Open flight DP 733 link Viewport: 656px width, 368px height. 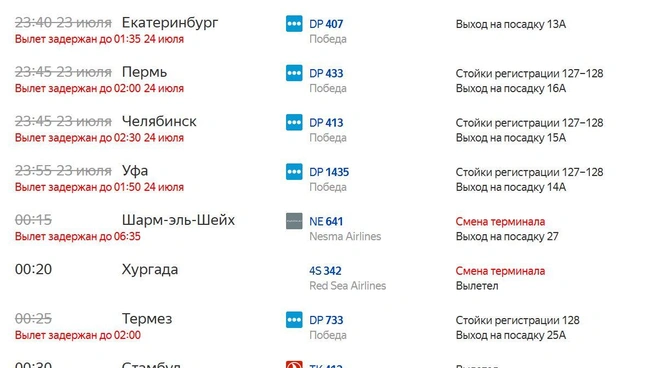[326, 320]
